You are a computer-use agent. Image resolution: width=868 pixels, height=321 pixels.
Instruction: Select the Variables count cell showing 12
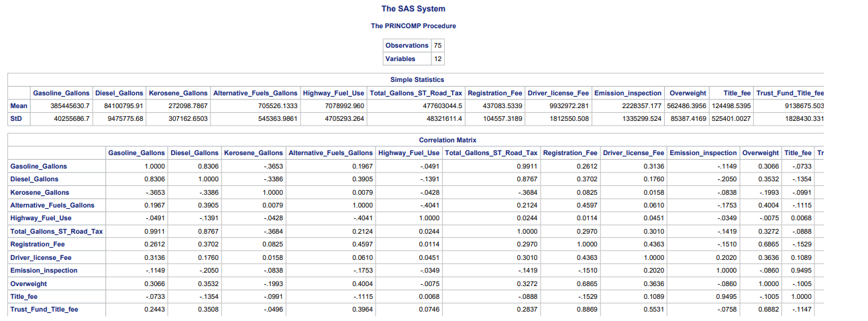click(x=437, y=58)
